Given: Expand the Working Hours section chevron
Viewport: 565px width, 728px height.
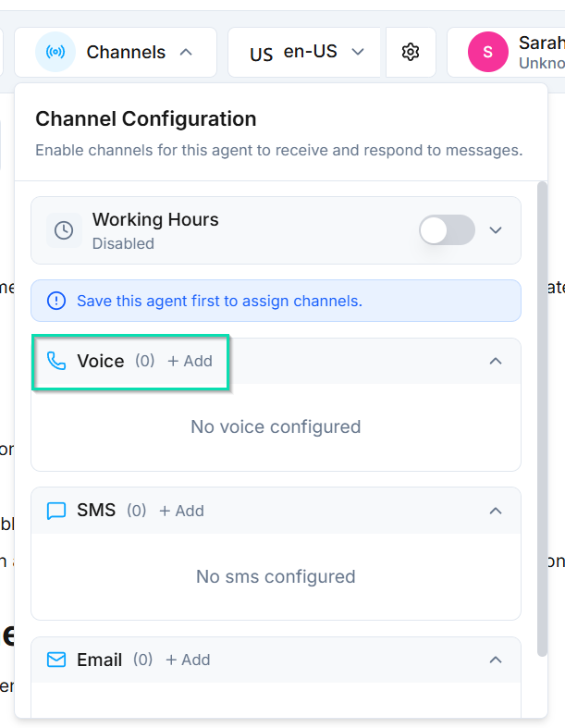Looking at the screenshot, I should pyautogui.click(x=496, y=230).
